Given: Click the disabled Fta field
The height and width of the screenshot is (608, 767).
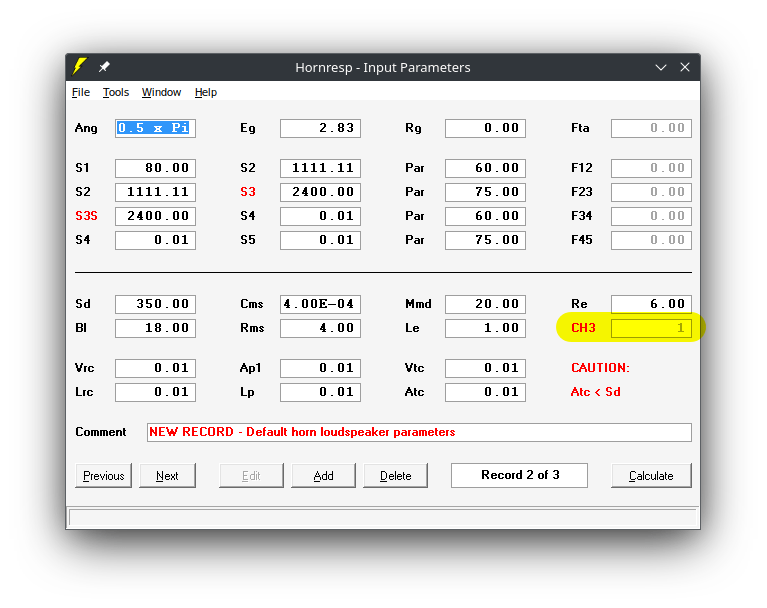Looking at the screenshot, I should [651, 128].
